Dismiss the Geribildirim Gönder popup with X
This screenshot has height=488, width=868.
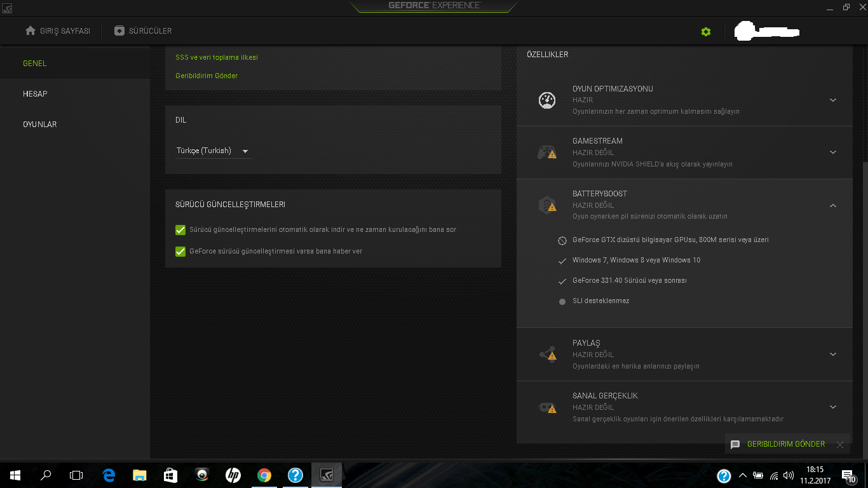840,445
